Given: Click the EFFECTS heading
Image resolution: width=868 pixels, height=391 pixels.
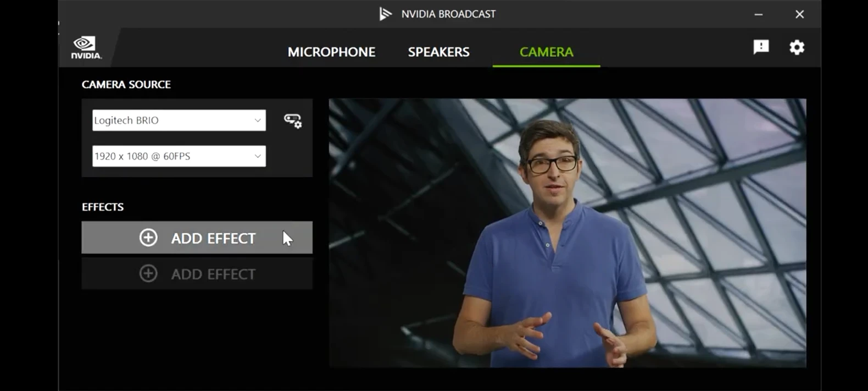Looking at the screenshot, I should coord(103,207).
